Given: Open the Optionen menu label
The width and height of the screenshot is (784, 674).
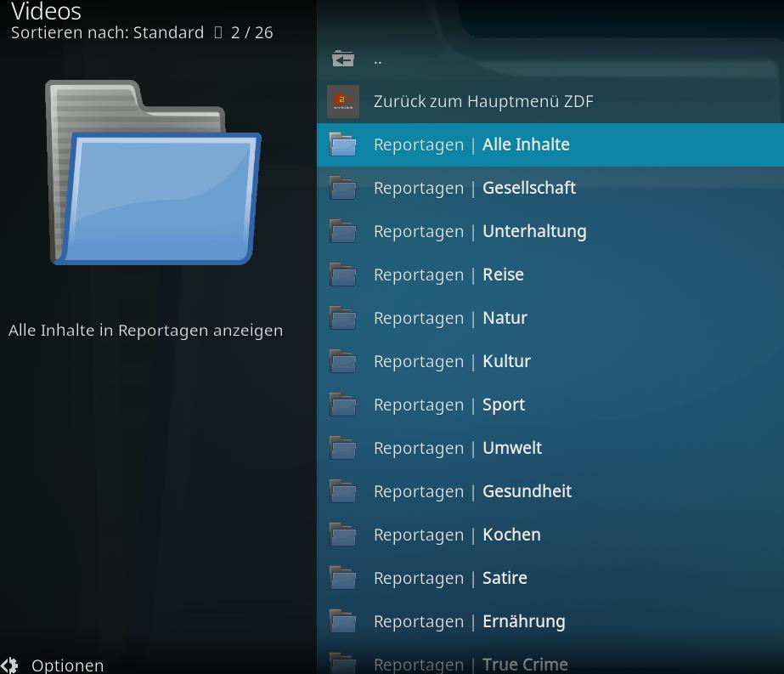Looking at the screenshot, I should tap(67, 666).
